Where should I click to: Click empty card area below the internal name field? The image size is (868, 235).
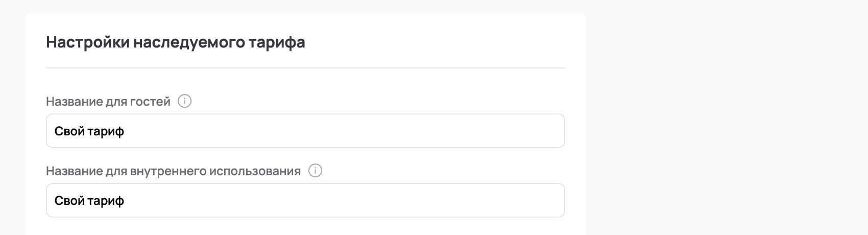pos(305,227)
